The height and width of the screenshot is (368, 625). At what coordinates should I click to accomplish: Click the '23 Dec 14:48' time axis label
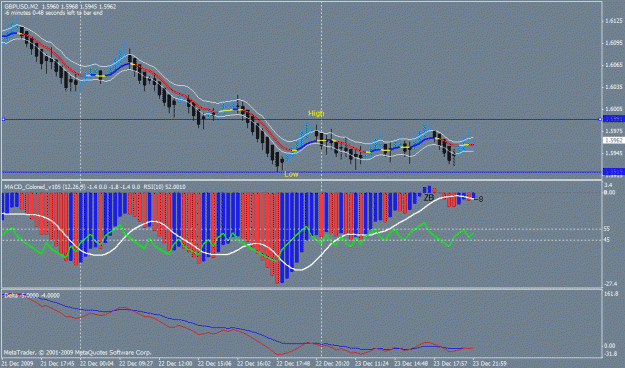[x=411, y=364]
